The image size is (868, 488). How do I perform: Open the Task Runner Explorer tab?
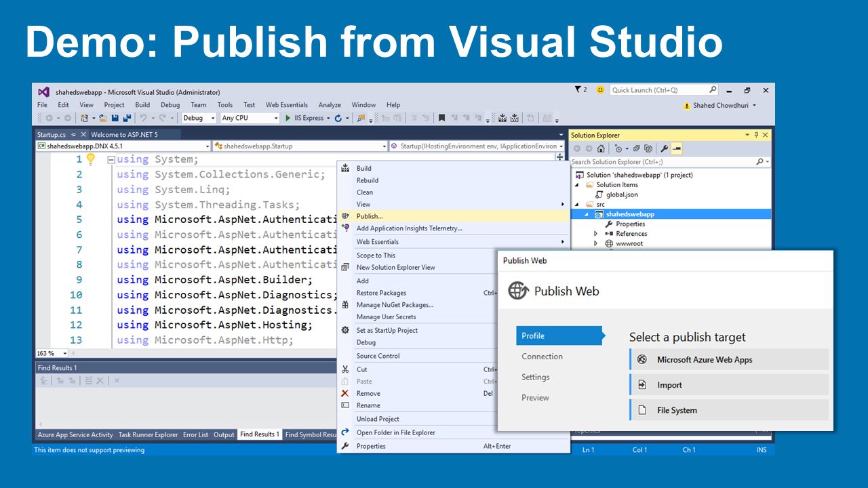tap(148, 434)
